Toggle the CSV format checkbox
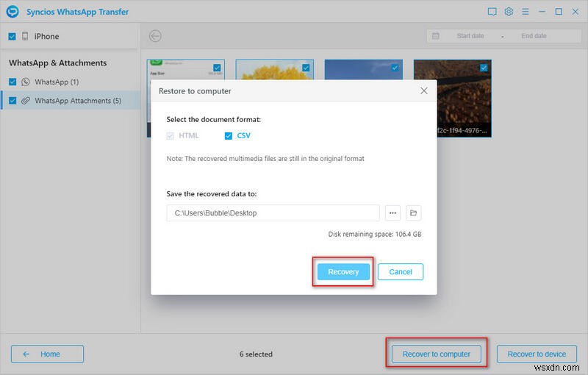Screen dimensions: 588x375 click(229, 136)
